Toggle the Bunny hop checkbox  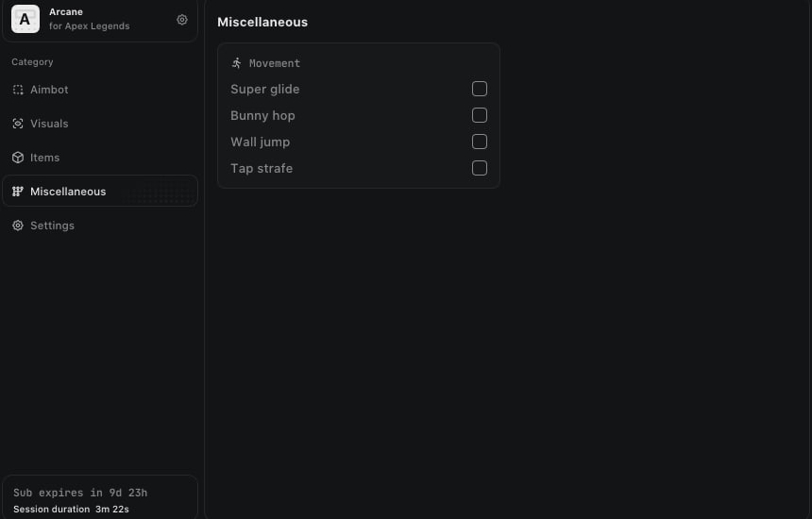coord(480,115)
